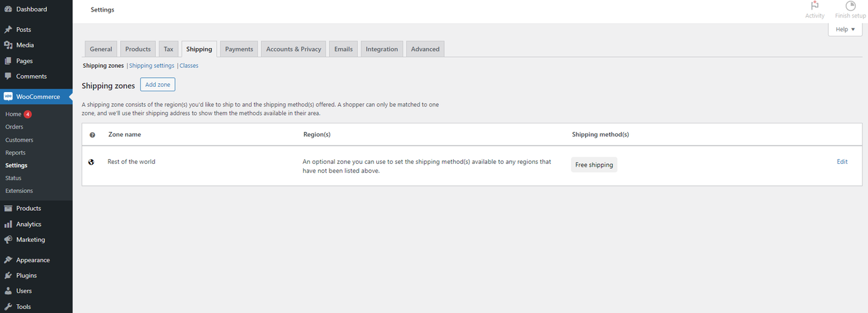Expand the Help dropdown
The width and height of the screenshot is (868, 313).
pos(845,30)
